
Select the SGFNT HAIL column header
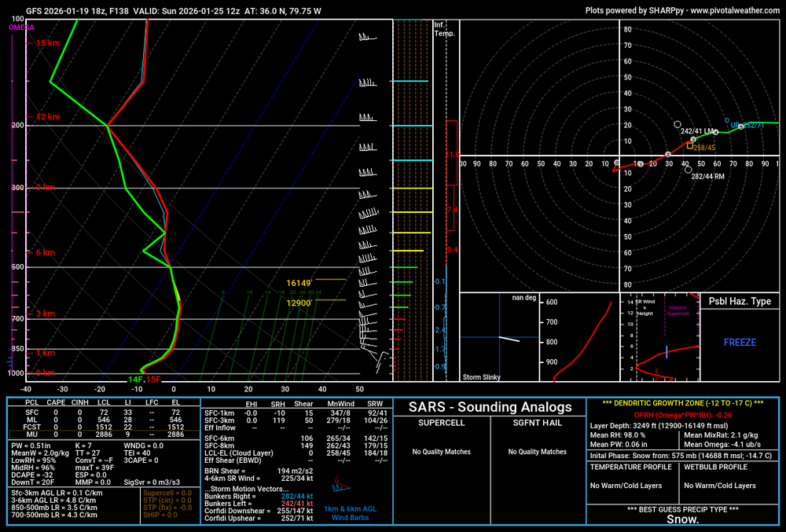coord(538,423)
